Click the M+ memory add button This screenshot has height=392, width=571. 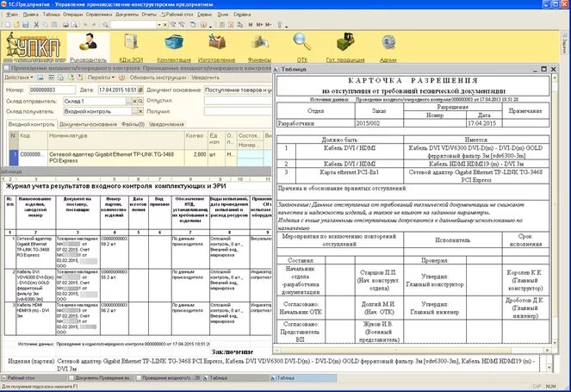coord(259,25)
